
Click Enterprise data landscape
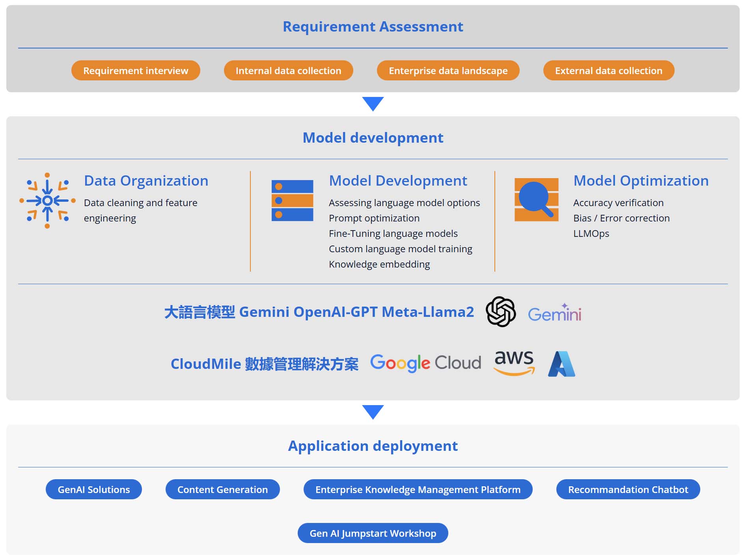pos(448,71)
